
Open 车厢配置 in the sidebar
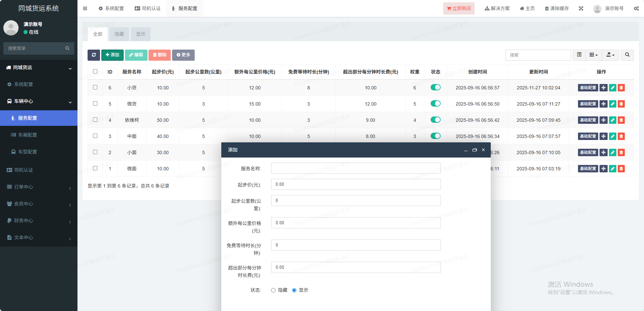click(x=28, y=135)
